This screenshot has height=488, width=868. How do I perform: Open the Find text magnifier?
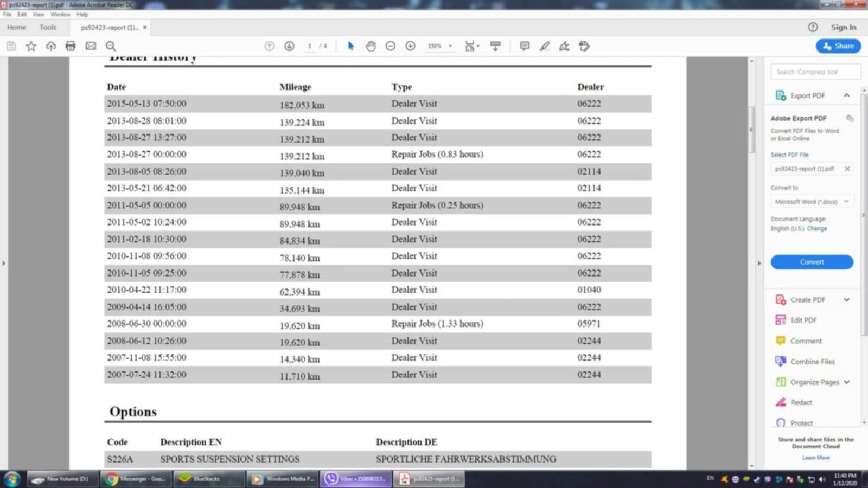pos(111,46)
